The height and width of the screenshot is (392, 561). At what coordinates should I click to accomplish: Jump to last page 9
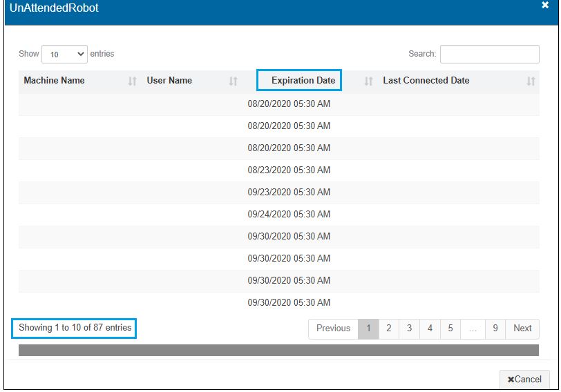(495, 329)
